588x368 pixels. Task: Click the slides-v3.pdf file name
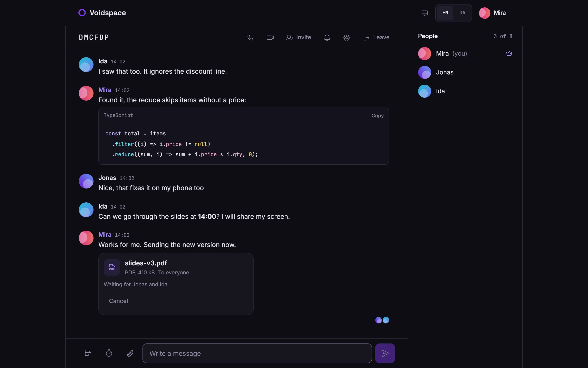coord(146,263)
